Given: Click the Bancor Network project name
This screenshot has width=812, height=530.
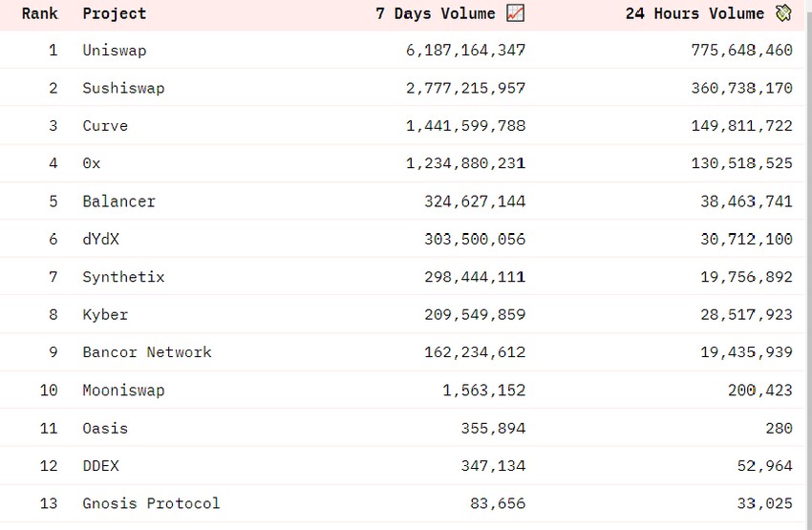Looking at the screenshot, I should point(147,352).
